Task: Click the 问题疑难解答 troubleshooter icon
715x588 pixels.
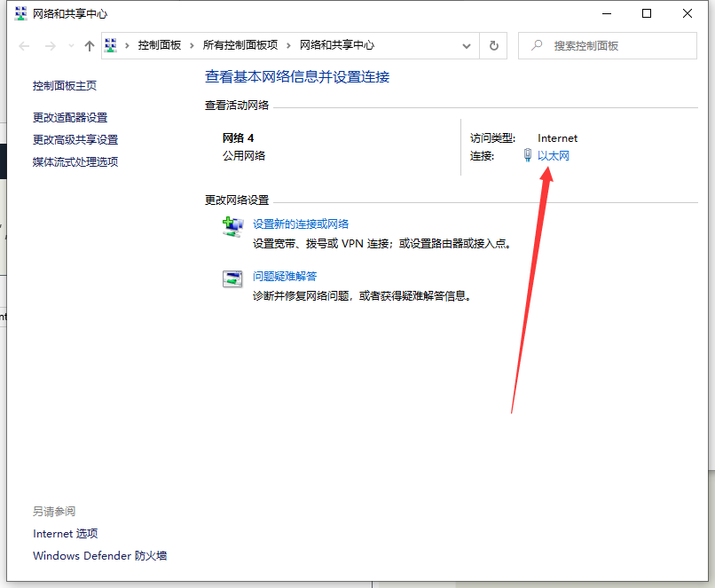Action: pos(232,279)
